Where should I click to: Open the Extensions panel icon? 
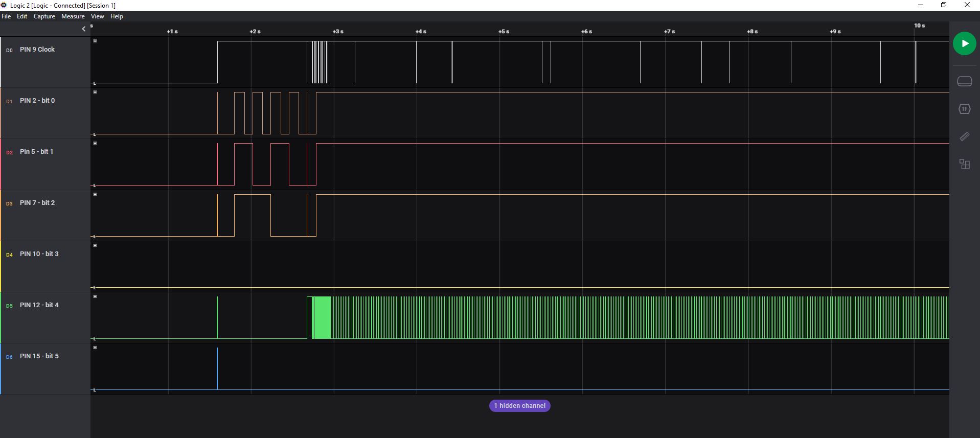tap(964, 164)
